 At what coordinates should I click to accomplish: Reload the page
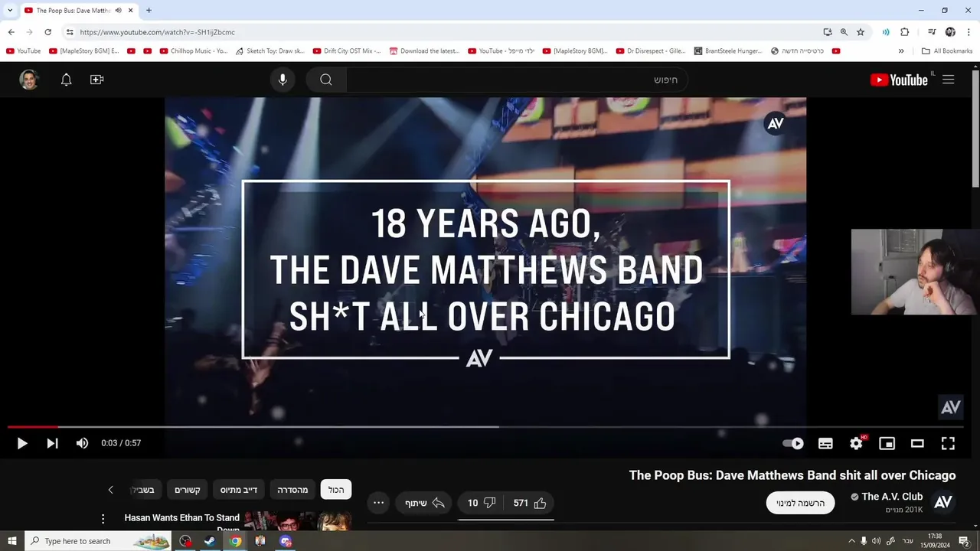tap(47, 32)
